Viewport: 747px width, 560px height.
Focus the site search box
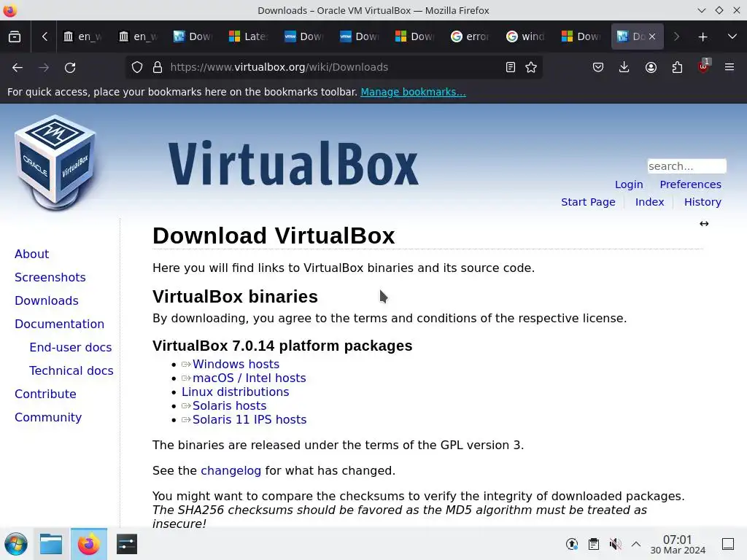[x=686, y=166]
